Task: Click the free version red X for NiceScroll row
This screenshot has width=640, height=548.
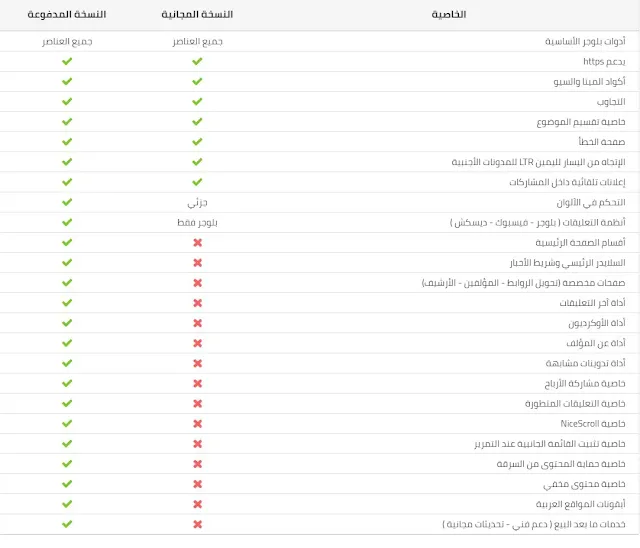Action: point(197,423)
